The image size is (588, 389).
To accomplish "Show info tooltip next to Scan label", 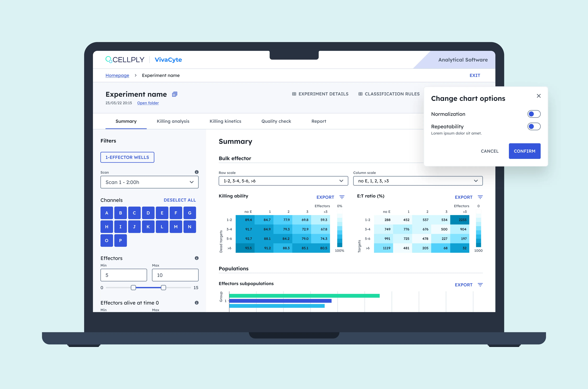I will tap(197, 172).
